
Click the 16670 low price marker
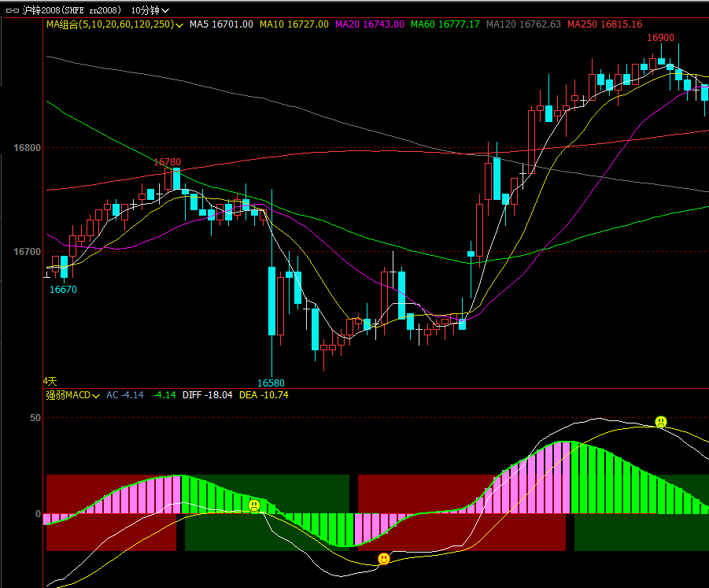coord(63,290)
